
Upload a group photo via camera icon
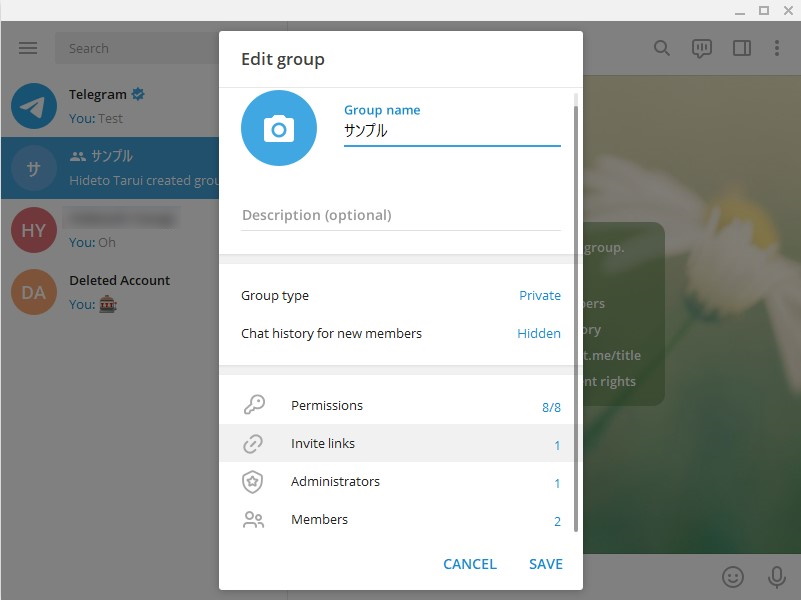coord(278,128)
